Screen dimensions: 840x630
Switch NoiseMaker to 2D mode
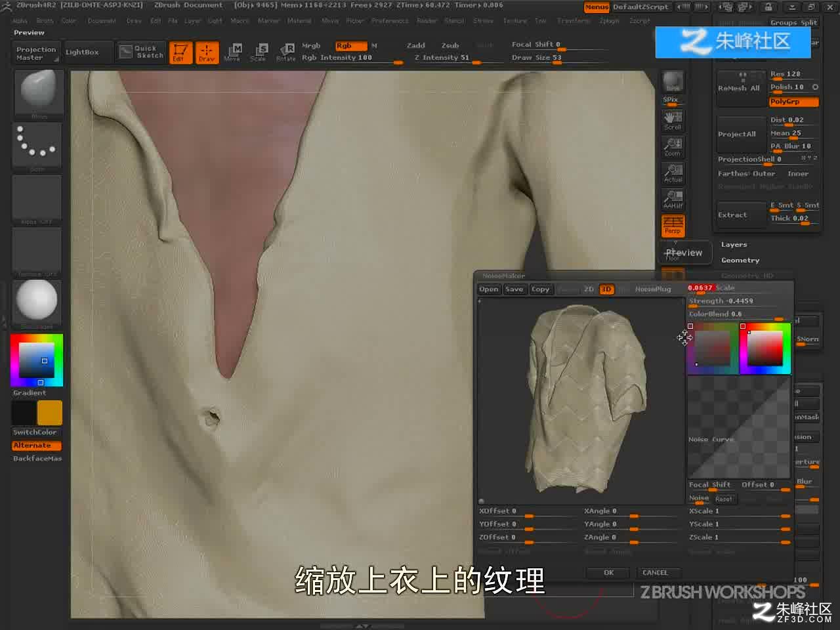click(x=589, y=289)
